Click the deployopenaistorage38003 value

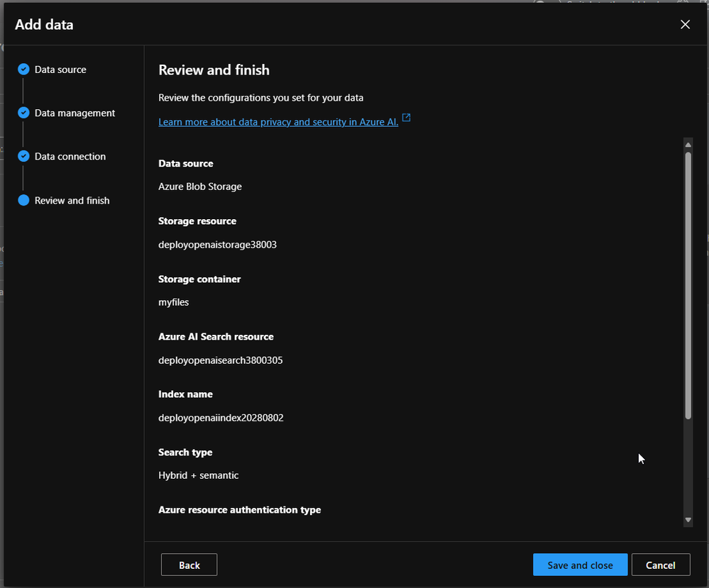(x=217, y=245)
